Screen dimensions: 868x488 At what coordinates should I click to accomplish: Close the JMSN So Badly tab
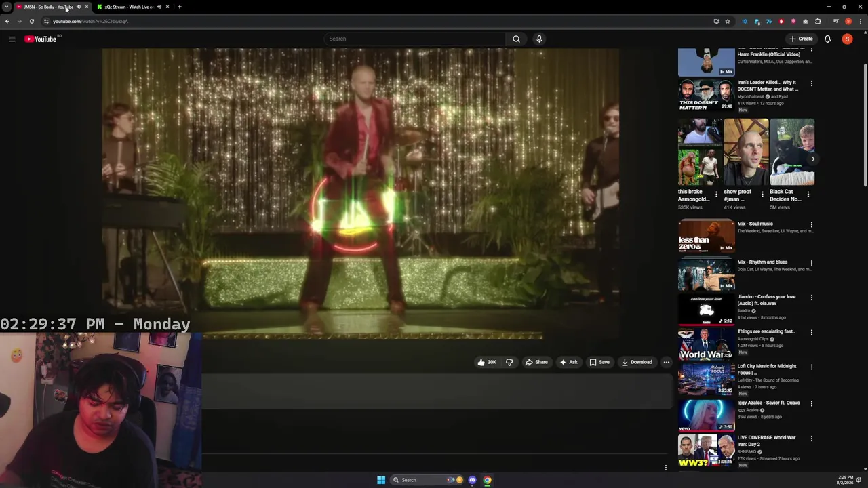(86, 7)
